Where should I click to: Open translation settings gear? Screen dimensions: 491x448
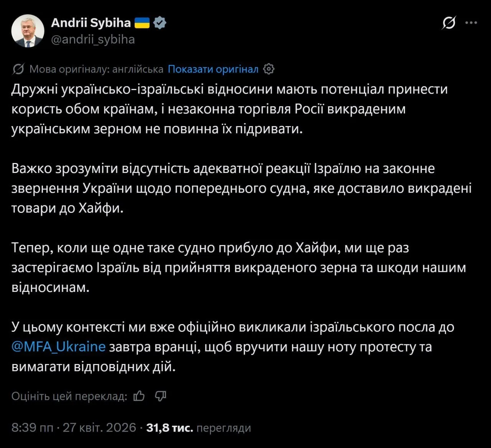[269, 69]
